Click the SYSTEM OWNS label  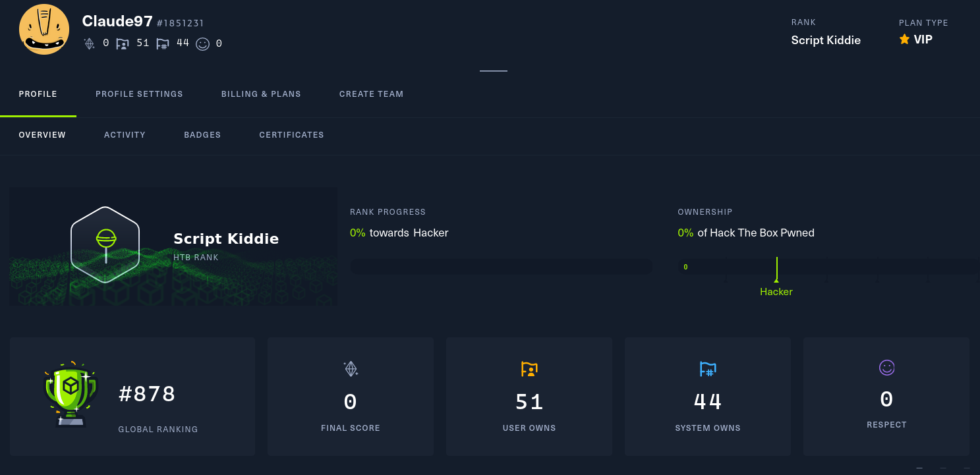click(x=708, y=428)
